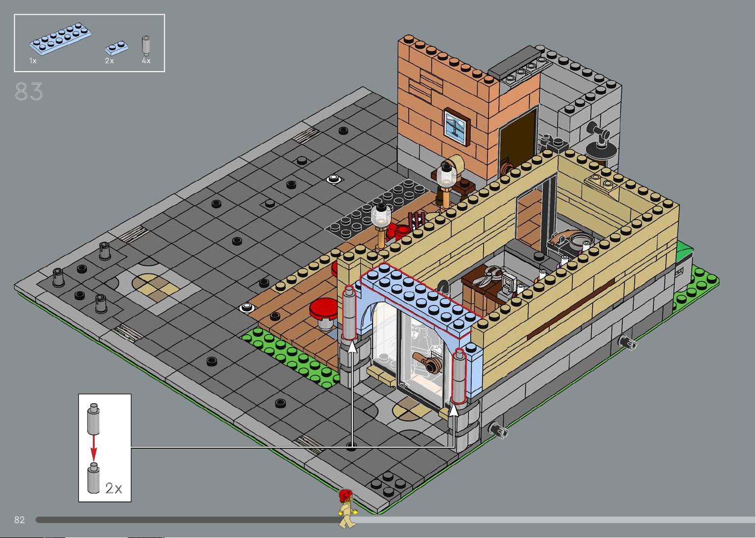Click the light remaining portion of the progress bar
The width and height of the screenshot is (756, 538).
[555, 520]
